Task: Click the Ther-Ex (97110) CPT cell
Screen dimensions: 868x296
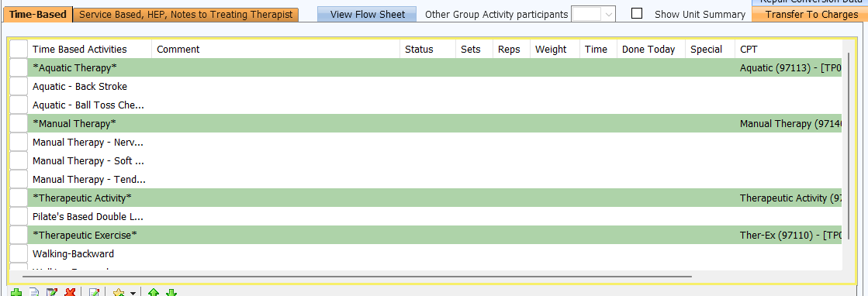Action: 789,235
